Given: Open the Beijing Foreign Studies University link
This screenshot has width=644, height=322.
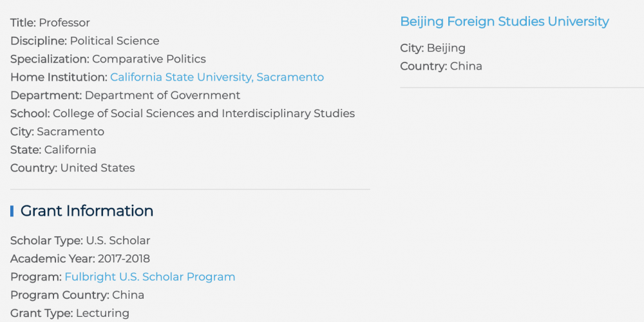Looking at the screenshot, I should point(504,21).
